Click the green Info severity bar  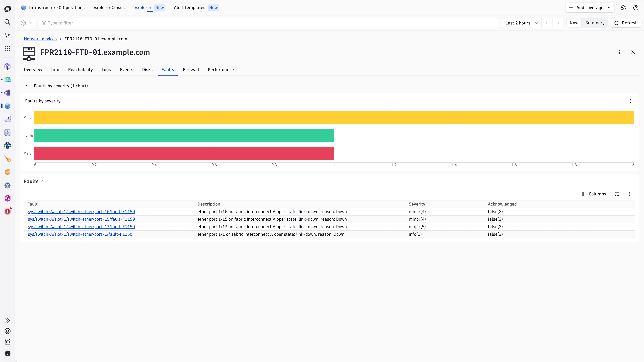point(184,136)
